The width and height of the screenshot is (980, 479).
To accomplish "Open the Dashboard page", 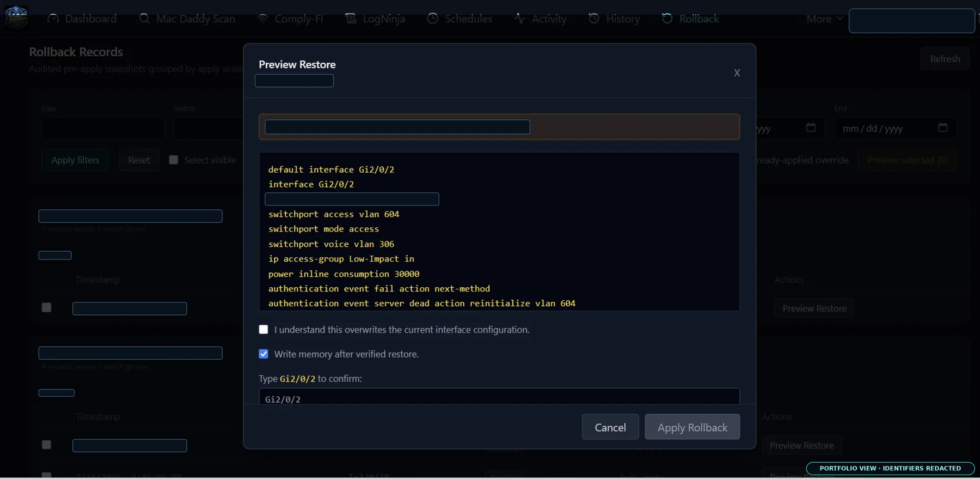I will coord(82,19).
